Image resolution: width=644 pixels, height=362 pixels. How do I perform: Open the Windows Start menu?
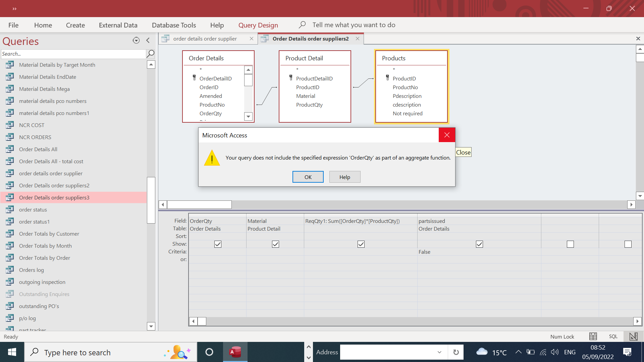(x=12, y=352)
